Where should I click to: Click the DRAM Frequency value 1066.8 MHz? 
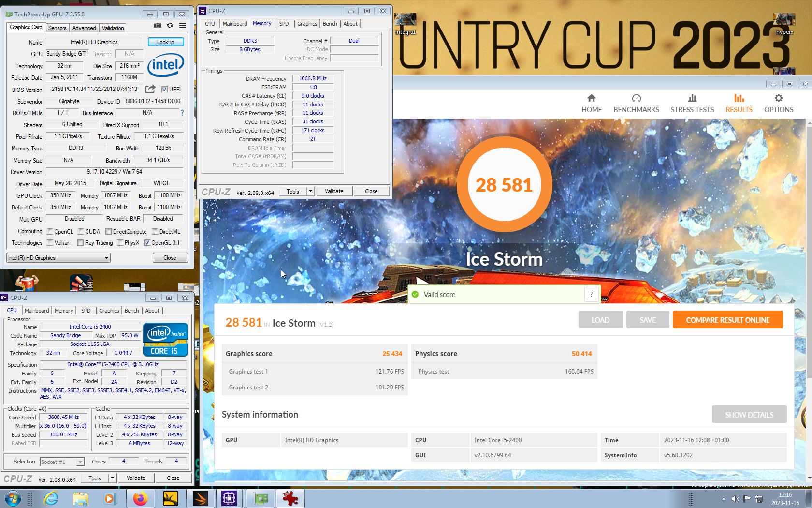pos(313,78)
